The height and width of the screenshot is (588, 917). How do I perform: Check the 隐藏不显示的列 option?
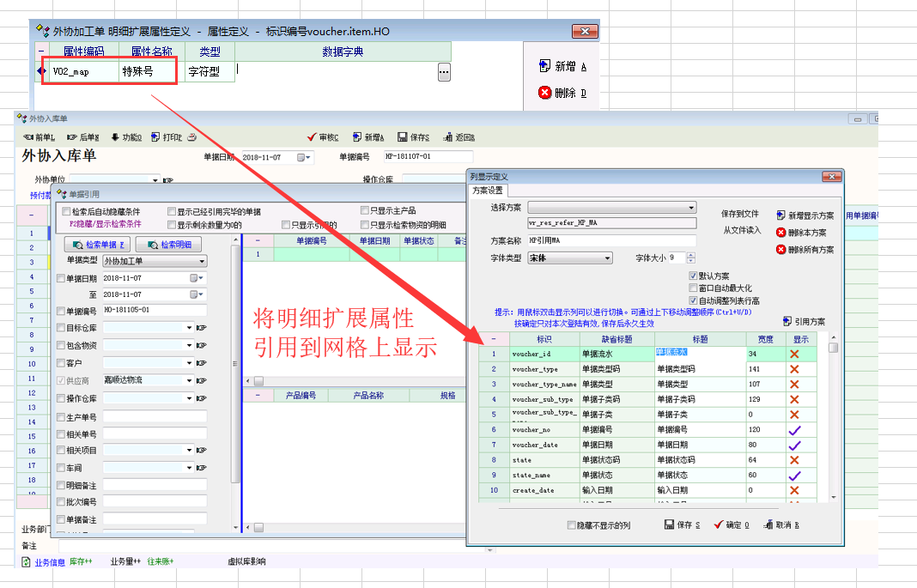click(x=573, y=525)
